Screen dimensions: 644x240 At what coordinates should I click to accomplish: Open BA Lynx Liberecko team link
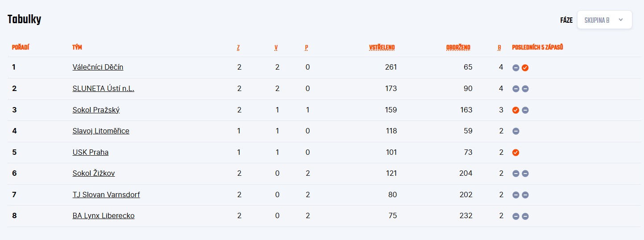tap(104, 216)
